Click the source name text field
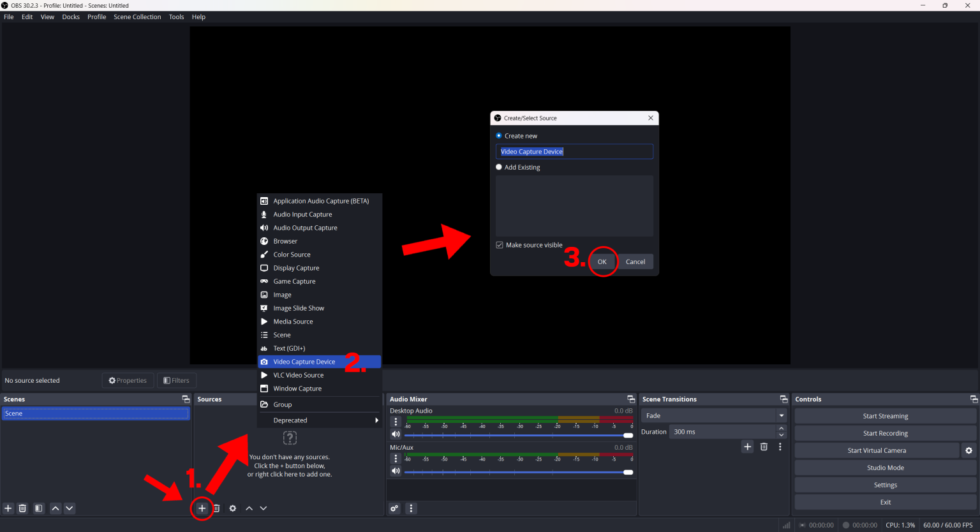This screenshot has height=532, width=980. pyautogui.click(x=574, y=152)
